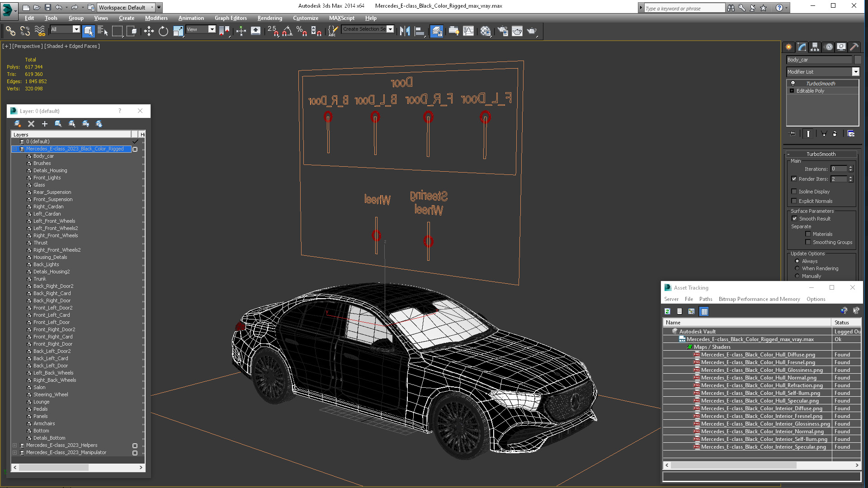
Task: Click the [Shaded + Edged Faces] viewport label
Action: pyautogui.click(x=72, y=46)
